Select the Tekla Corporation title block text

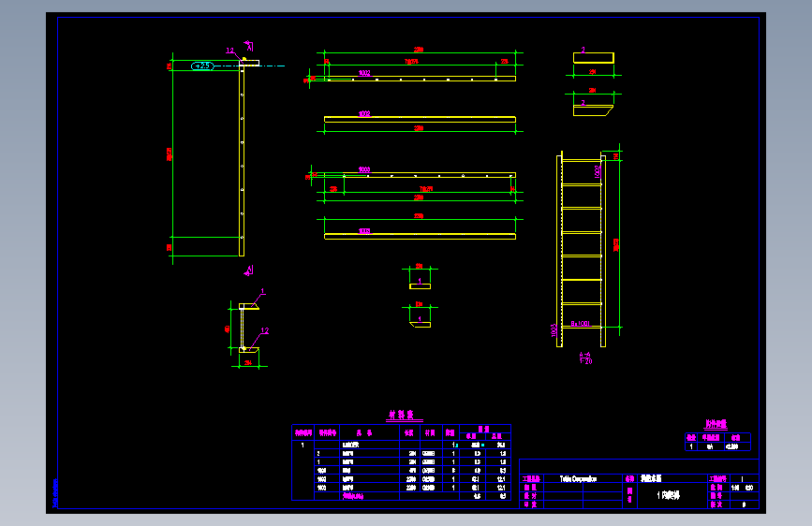(x=578, y=479)
